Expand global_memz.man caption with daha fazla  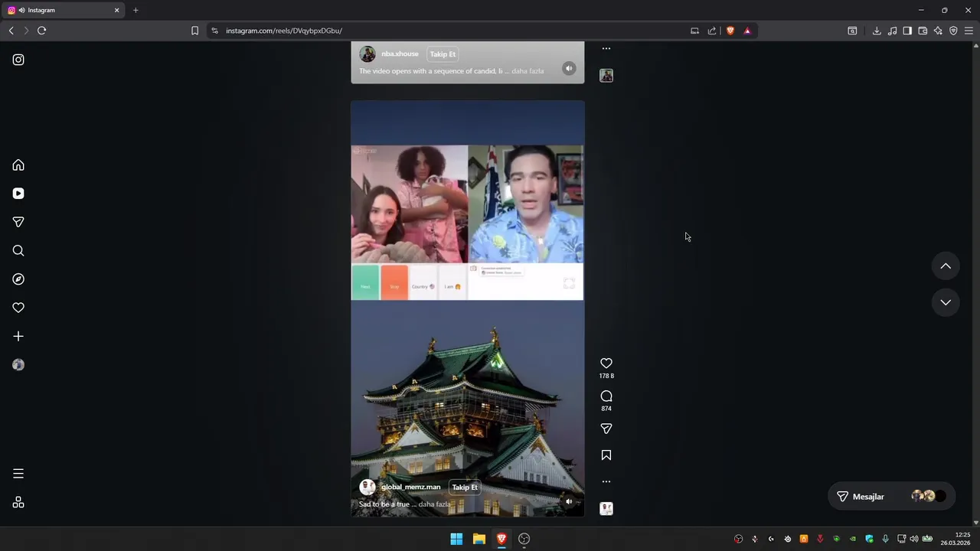(x=434, y=504)
